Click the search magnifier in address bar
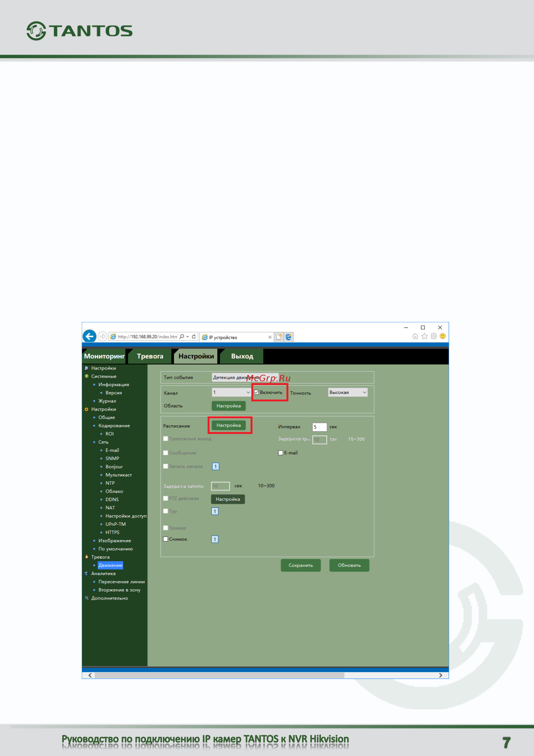 click(182, 337)
